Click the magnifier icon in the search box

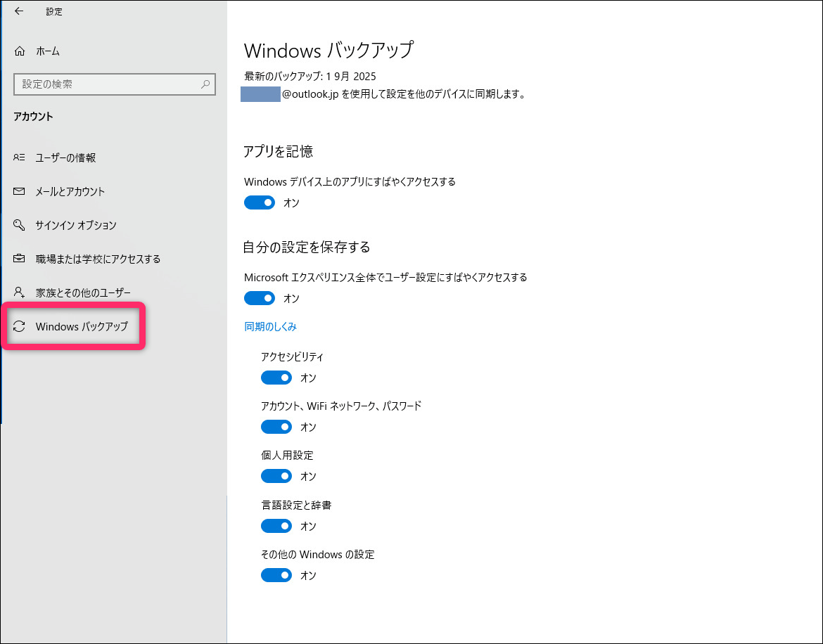click(205, 84)
